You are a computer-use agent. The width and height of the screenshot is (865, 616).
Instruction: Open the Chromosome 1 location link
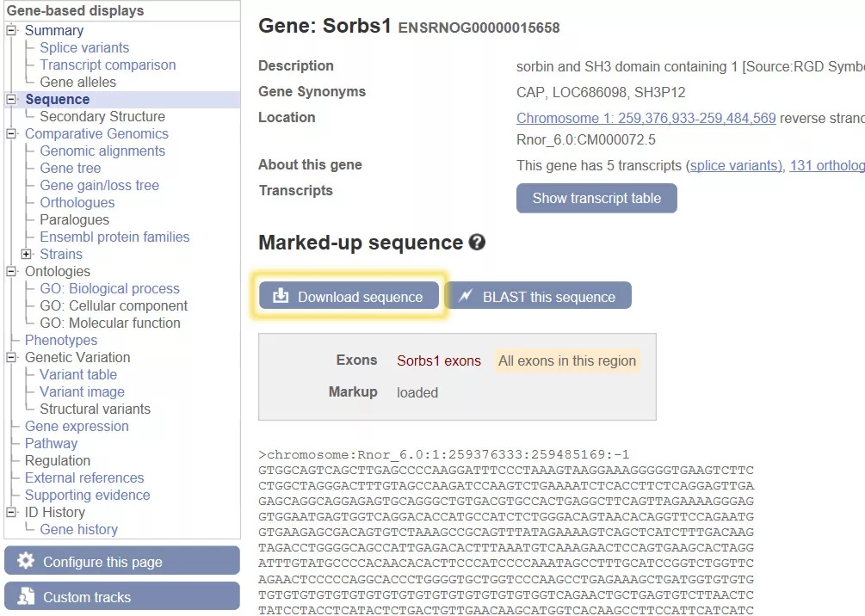[646, 118]
